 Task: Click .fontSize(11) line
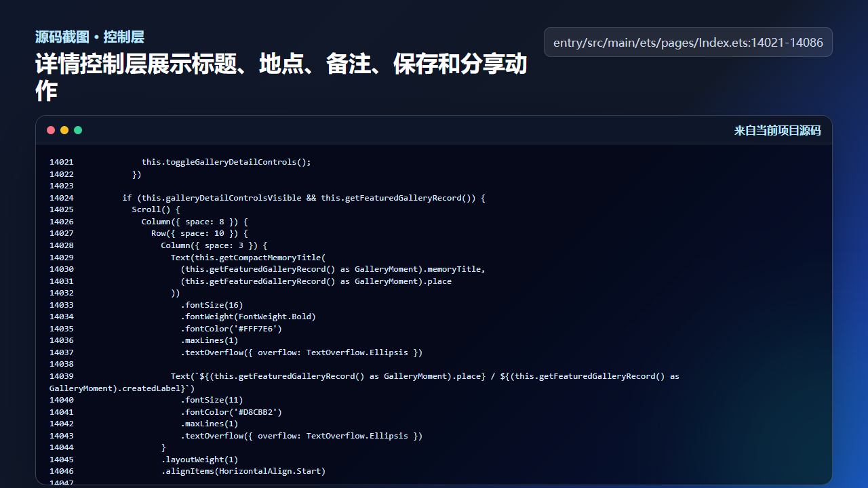[212, 400]
